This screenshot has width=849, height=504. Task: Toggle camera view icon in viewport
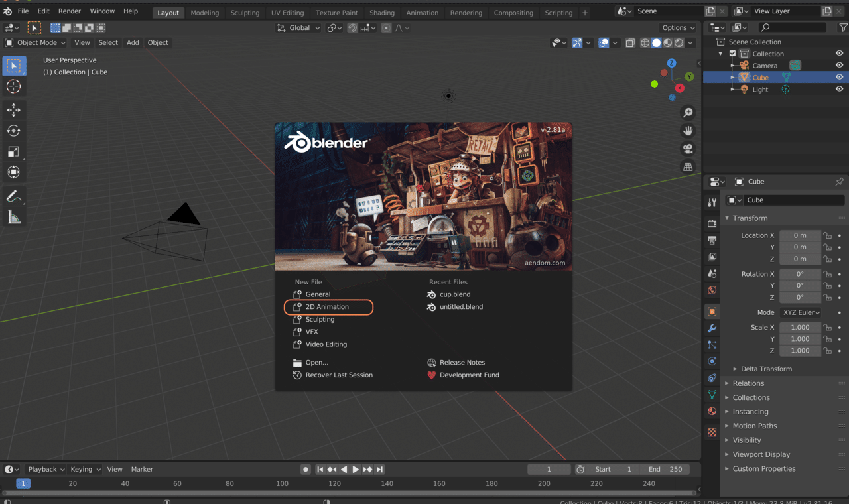pyautogui.click(x=688, y=149)
